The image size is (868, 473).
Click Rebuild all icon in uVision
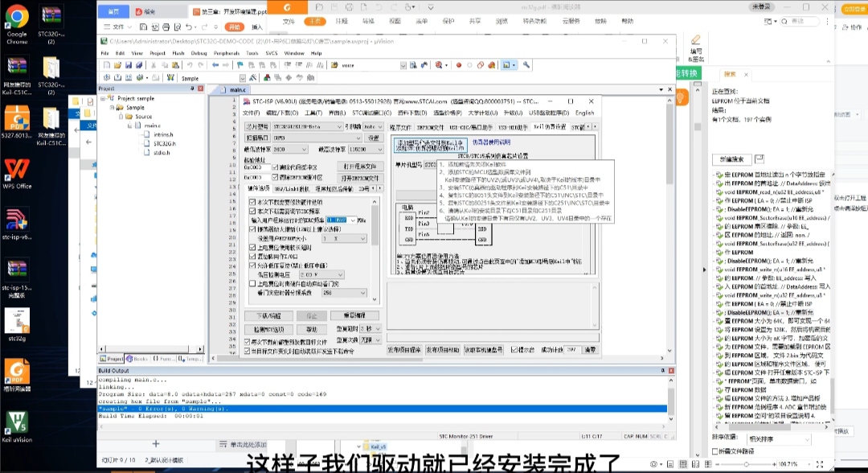pyautogui.click(x=129, y=78)
